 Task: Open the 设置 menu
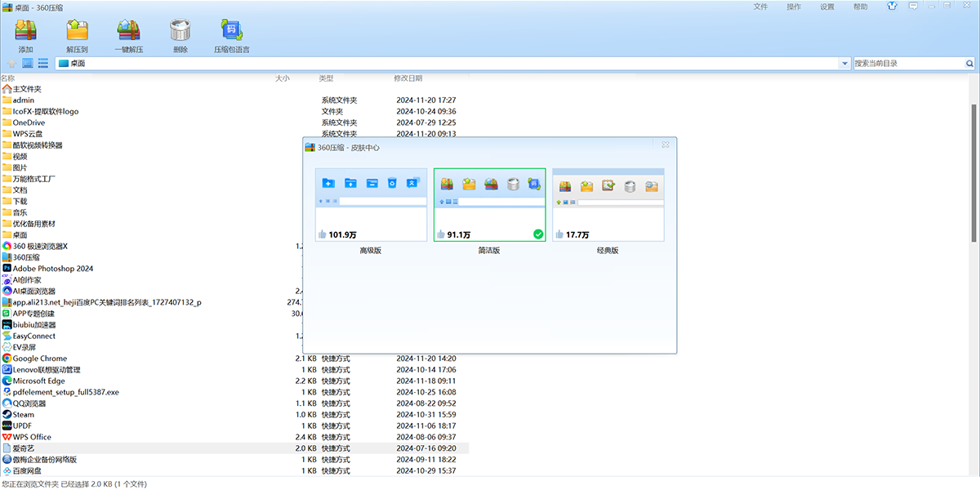(827, 7)
